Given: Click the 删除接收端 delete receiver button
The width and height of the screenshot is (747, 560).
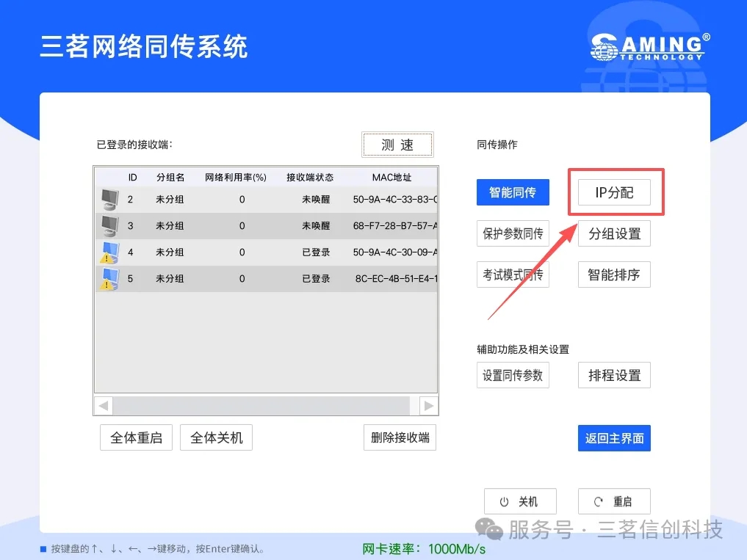Looking at the screenshot, I should pos(400,438).
